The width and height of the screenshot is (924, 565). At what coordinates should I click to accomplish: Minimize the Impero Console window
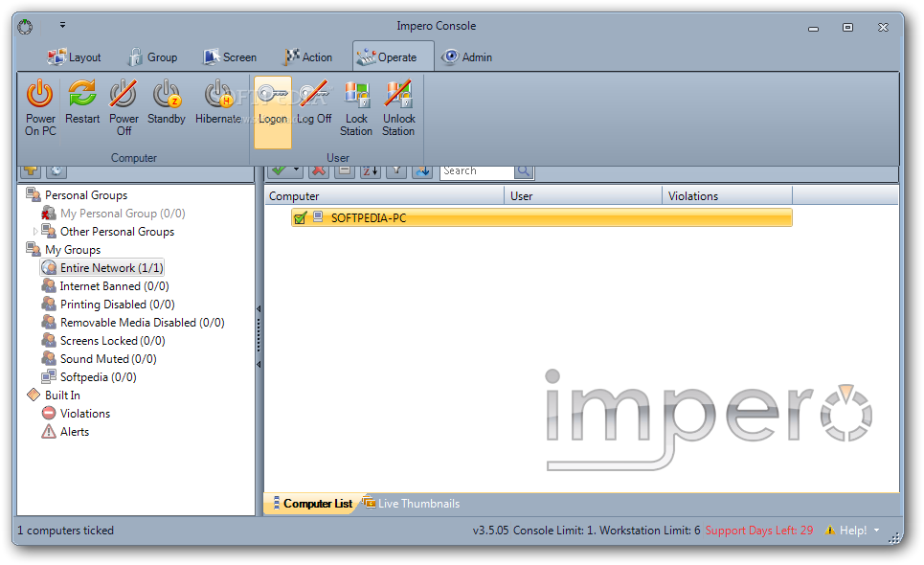click(813, 28)
